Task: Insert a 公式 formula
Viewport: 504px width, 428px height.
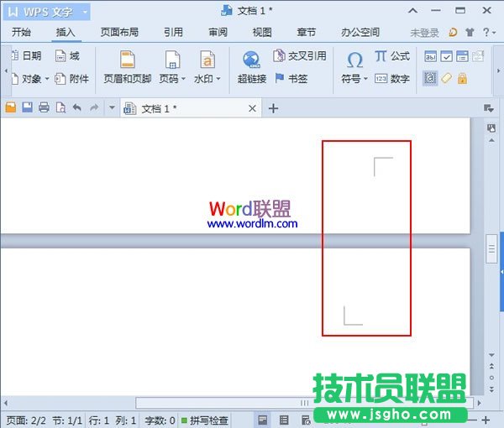Action: point(392,56)
